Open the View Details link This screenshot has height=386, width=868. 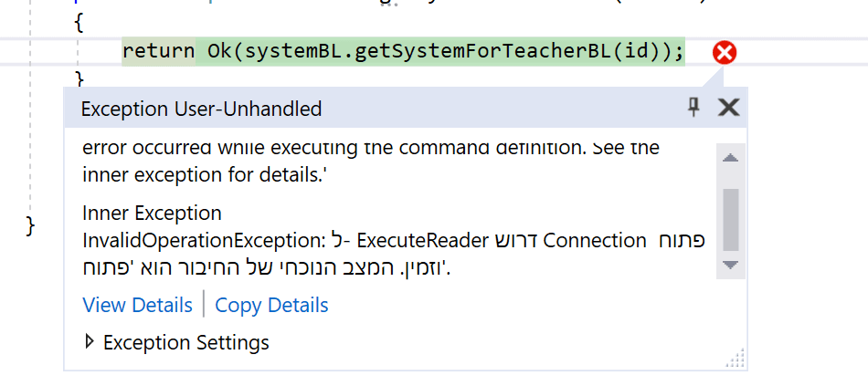click(138, 305)
